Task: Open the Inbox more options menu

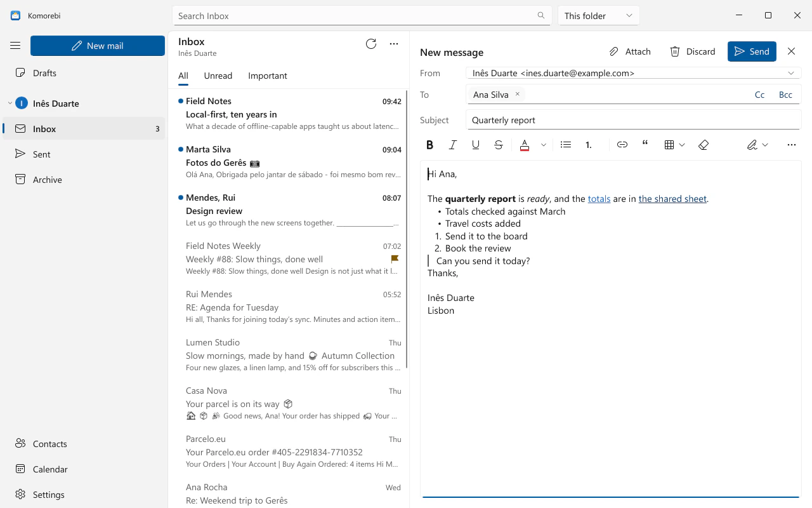Action: [394, 44]
